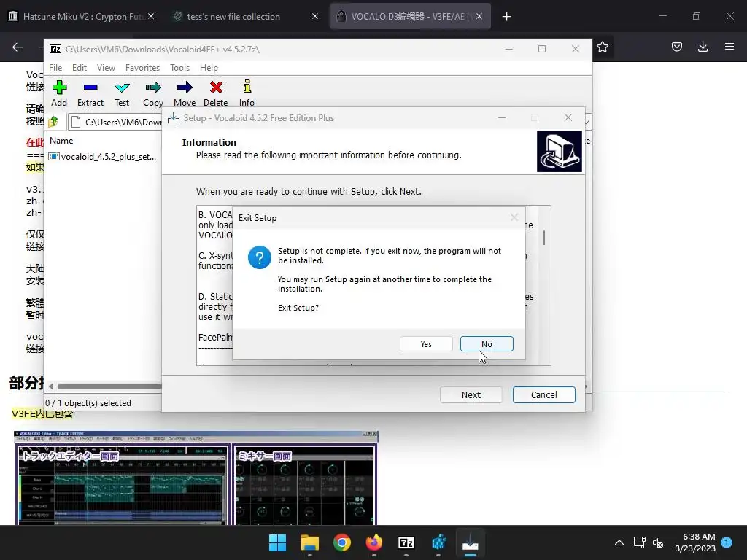Click the Copy icon in 7-Zip toolbar
747x560 pixels.
(153, 87)
